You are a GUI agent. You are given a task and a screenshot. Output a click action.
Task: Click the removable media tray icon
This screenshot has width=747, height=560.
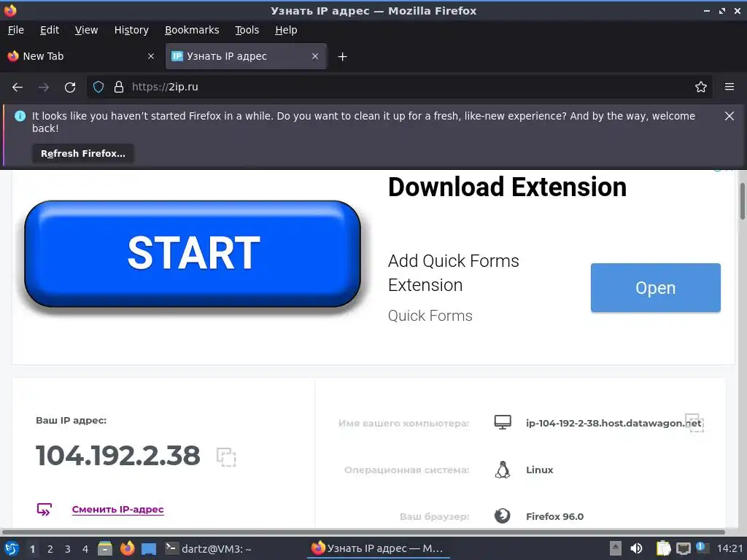pyautogui.click(x=616, y=548)
